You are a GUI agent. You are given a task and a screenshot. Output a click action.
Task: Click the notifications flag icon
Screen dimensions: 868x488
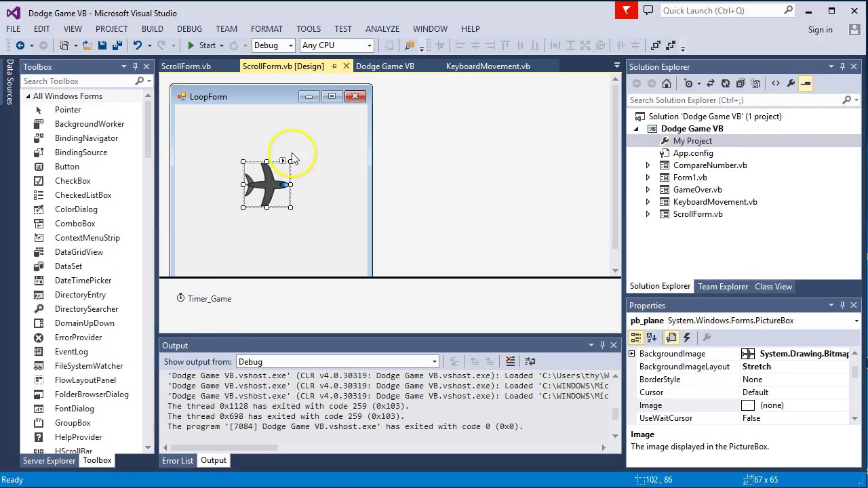626,10
